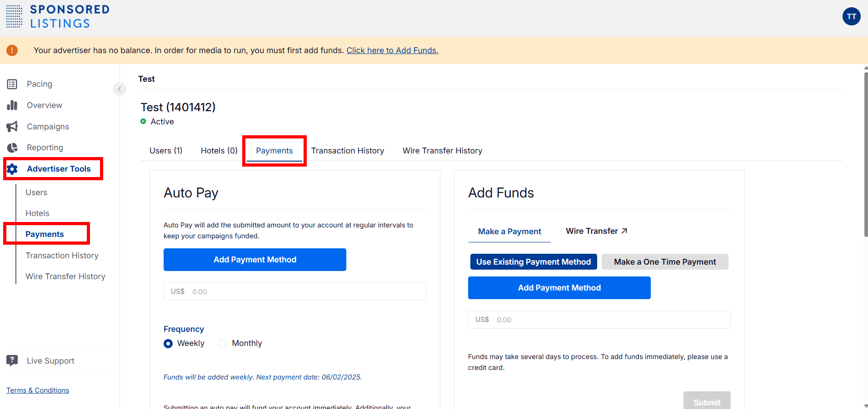Click the Add Funds heading

pyautogui.click(x=501, y=193)
